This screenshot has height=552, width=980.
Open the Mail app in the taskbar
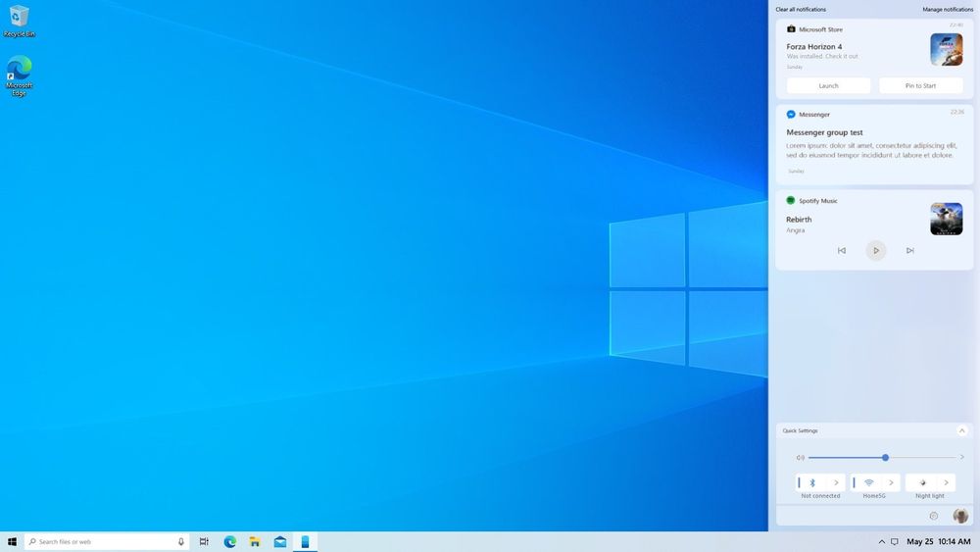(x=280, y=541)
